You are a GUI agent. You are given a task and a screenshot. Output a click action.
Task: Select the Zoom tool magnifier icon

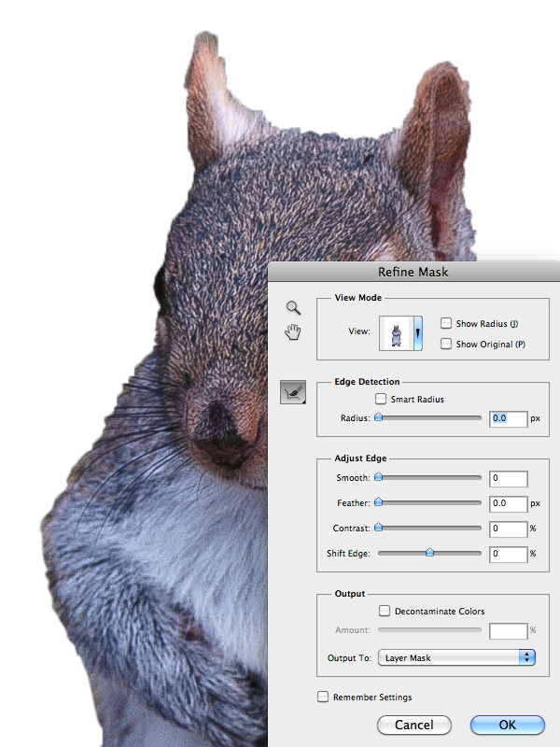point(293,308)
